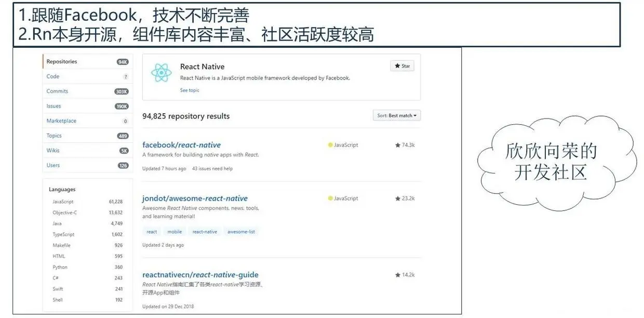Filter by Shell language
Image resolution: width=644 pixels, height=318 pixels.
pos(87,300)
